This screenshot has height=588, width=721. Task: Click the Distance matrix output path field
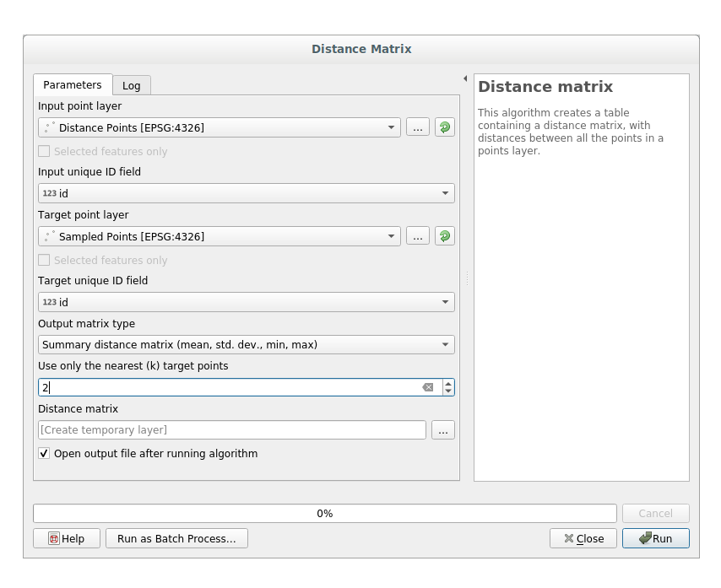point(231,430)
